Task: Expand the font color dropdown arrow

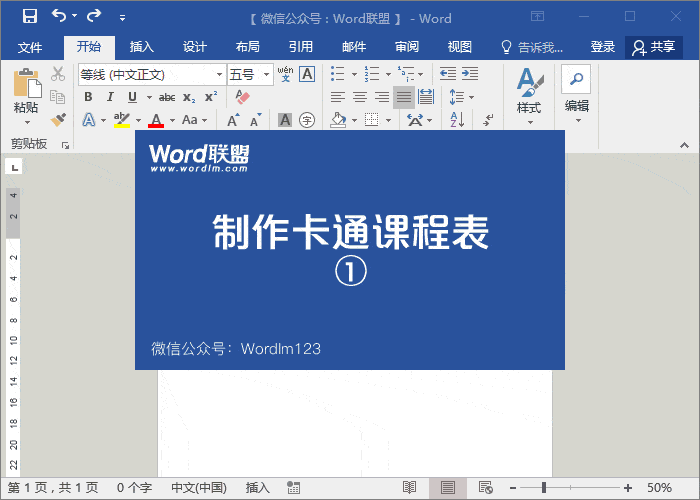Action: [x=172, y=120]
